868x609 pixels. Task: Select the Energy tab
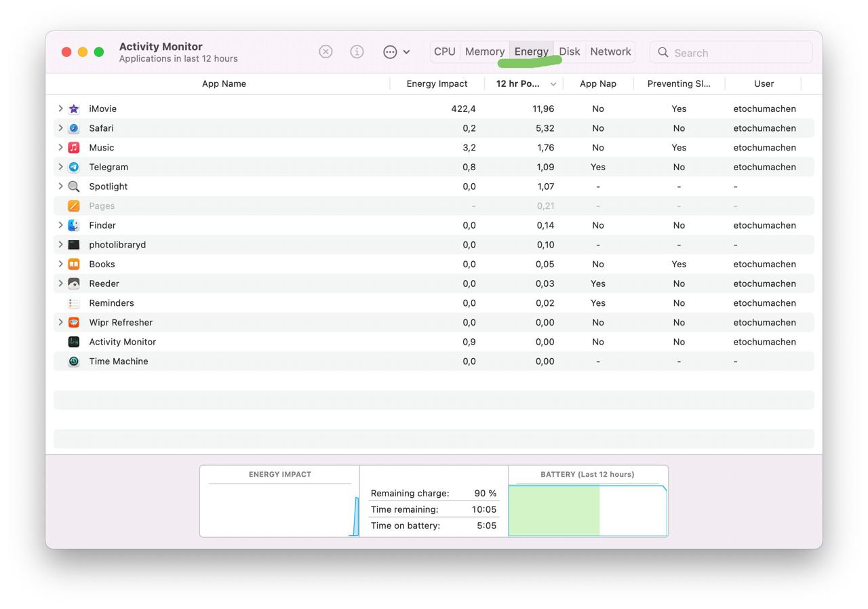point(531,52)
